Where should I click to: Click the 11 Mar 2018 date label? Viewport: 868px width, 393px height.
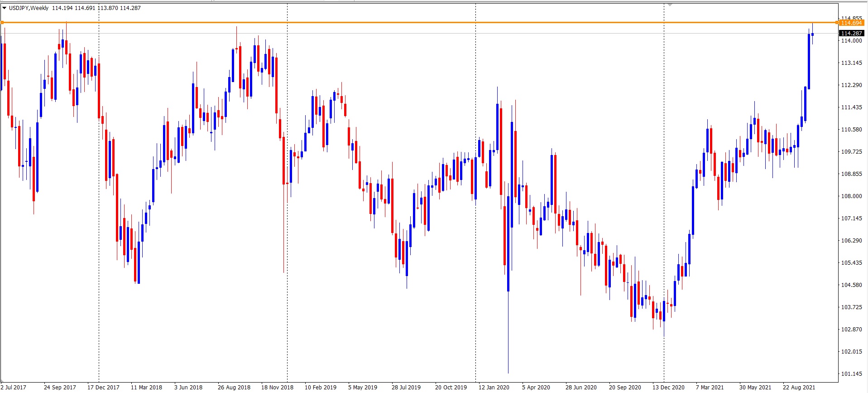pos(146,387)
